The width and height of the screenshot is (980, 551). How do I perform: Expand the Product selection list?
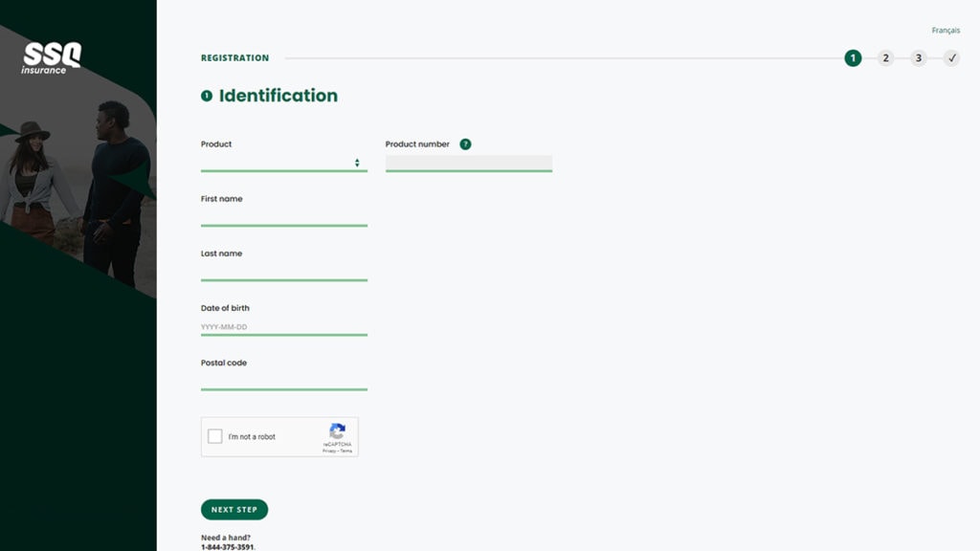coord(283,162)
